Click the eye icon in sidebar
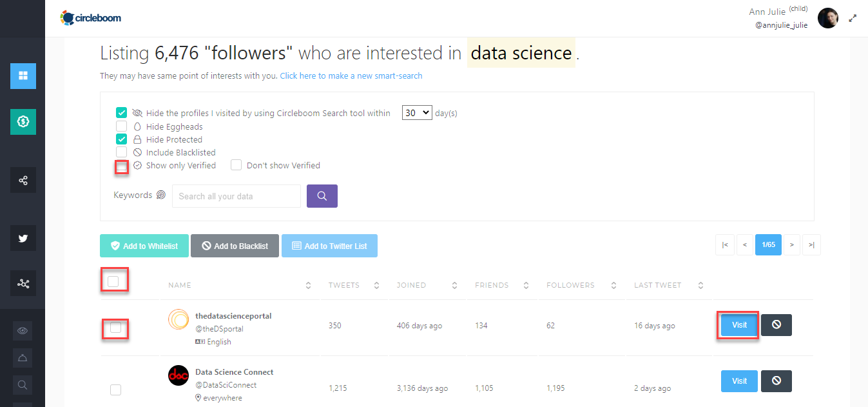The width and height of the screenshot is (868, 407). [23, 331]
